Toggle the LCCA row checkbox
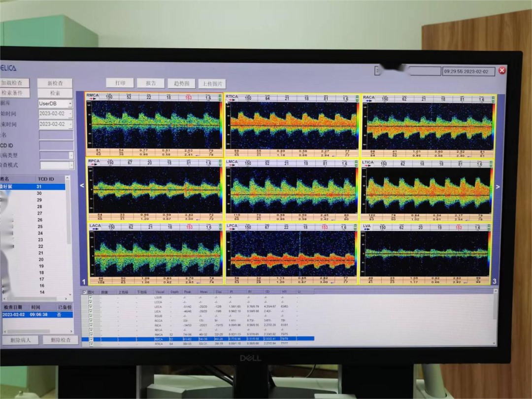The height and width of the screenshot is (399, 532). pos(90,302)
